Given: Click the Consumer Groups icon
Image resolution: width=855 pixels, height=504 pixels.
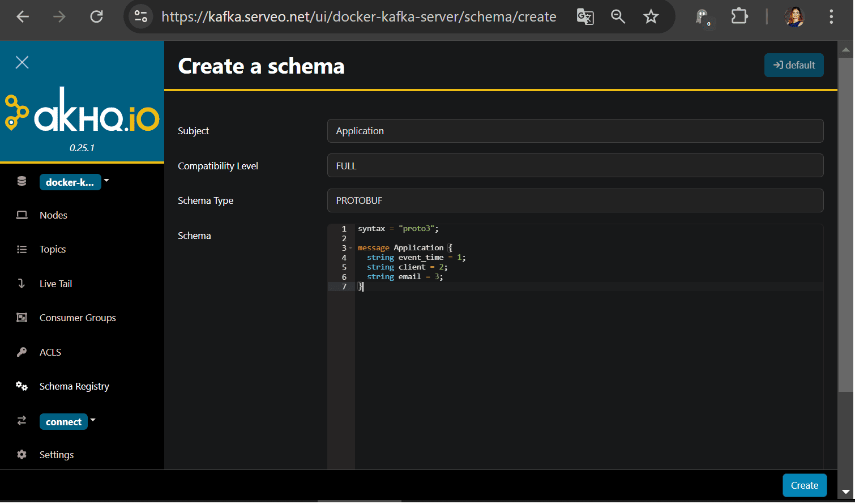Looking at the screenshot, I should [22, 318].
